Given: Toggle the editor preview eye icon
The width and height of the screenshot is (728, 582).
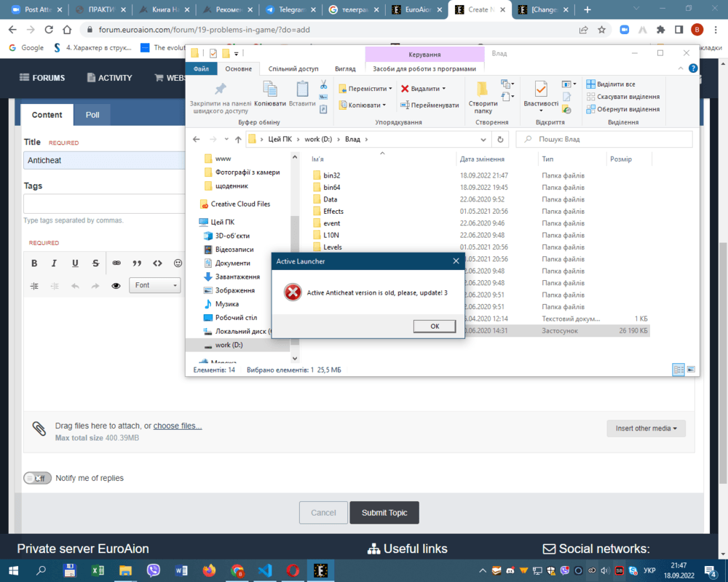Looking at the screenshot, I should point(116,286).
